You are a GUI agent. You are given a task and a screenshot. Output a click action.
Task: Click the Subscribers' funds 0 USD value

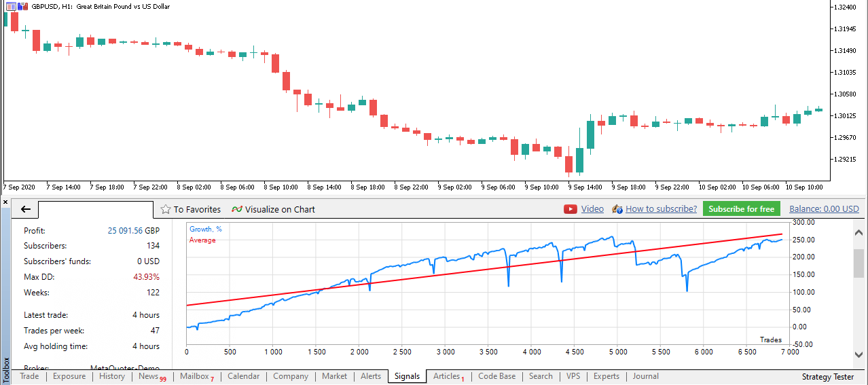click(x=148, y=261)
